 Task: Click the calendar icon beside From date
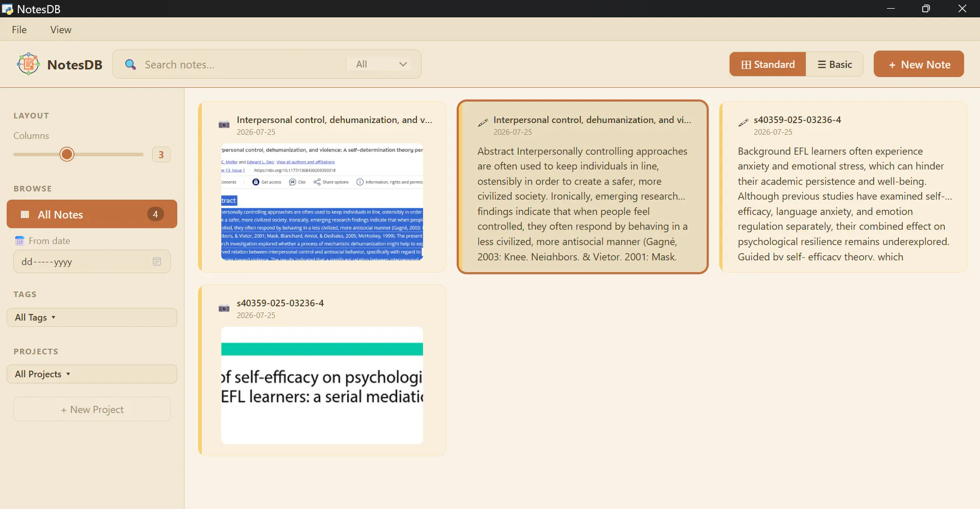pyautogui.click(x=19, y=240)
